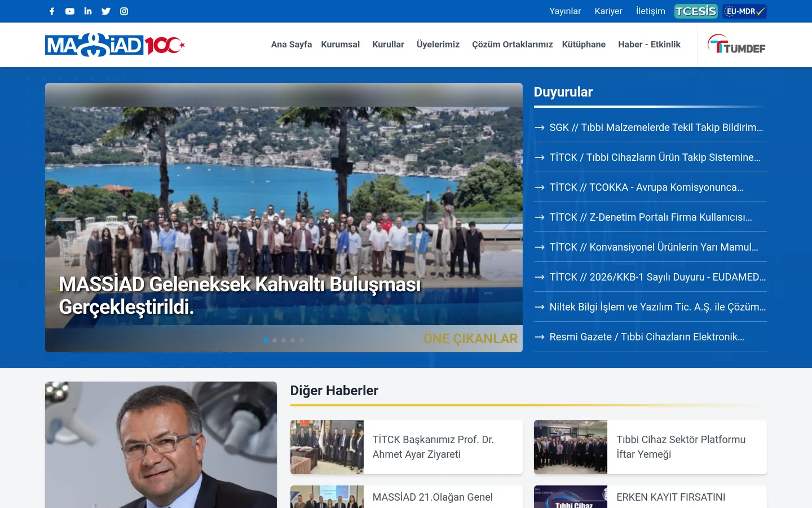812x508 pixels.
Task: Click the MASSİAD 100 logo
Action: tap(115, 45)
